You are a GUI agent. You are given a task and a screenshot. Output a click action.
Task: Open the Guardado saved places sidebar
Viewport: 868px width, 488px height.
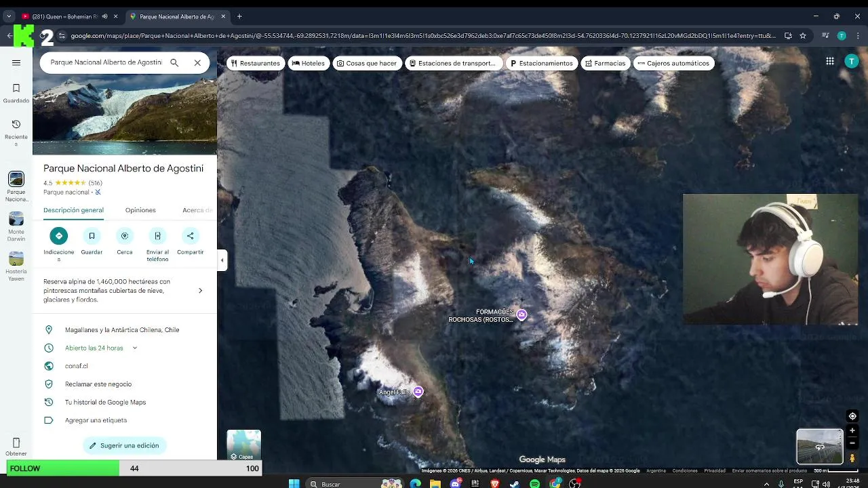click(16, 93)
